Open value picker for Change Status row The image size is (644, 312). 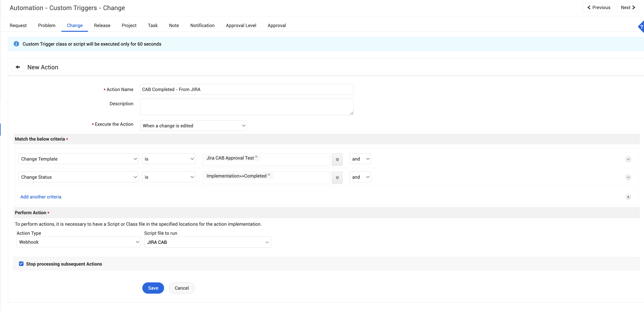coord(337,177)
